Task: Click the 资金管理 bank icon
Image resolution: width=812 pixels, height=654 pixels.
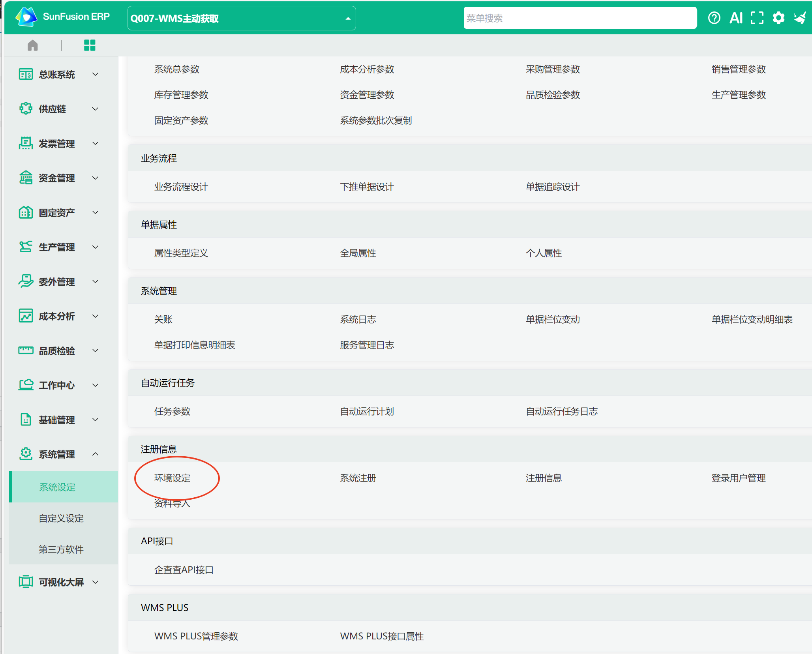Action: click(26, 178)
